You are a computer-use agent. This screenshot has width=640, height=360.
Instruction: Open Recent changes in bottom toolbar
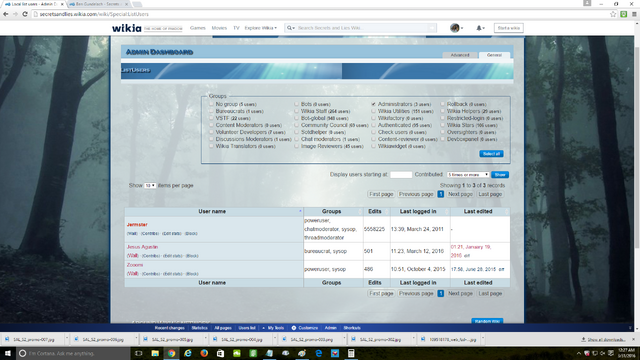(169, 328)
